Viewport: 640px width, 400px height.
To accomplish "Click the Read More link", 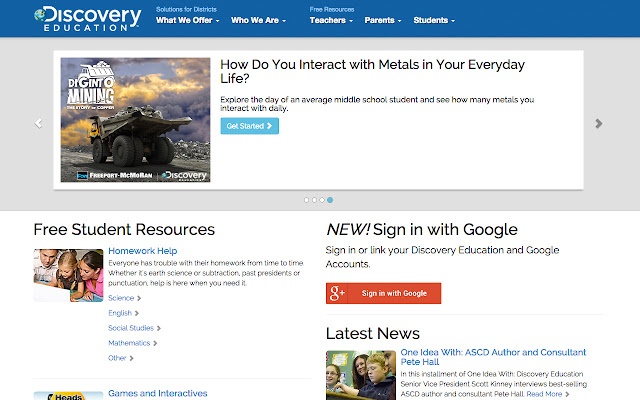I will click(x=547, y=394).
